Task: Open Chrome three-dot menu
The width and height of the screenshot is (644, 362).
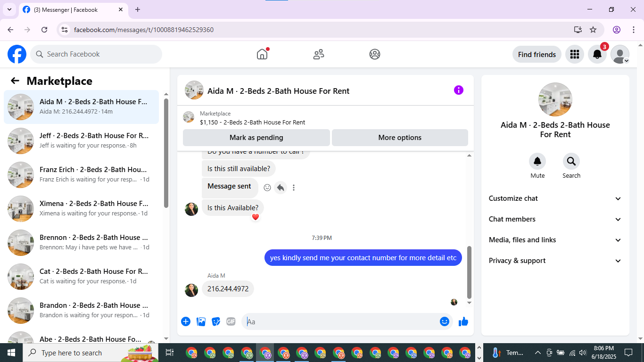Action: 634,30
